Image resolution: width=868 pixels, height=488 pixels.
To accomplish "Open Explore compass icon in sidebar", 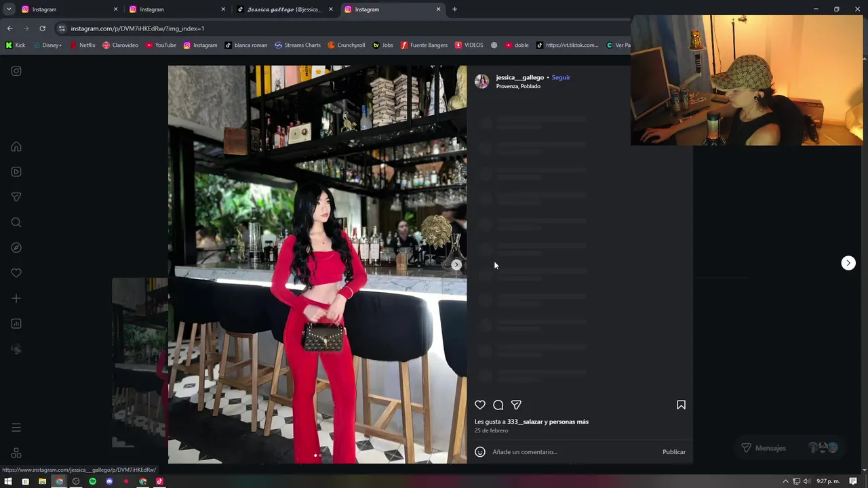I will (16, 248).
